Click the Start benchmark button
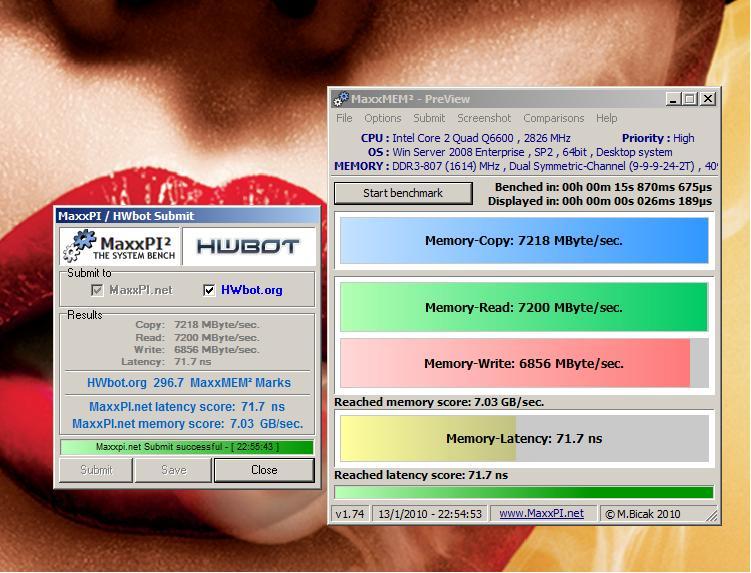Viewport: 751px width, 573px height. coord(403,193)
